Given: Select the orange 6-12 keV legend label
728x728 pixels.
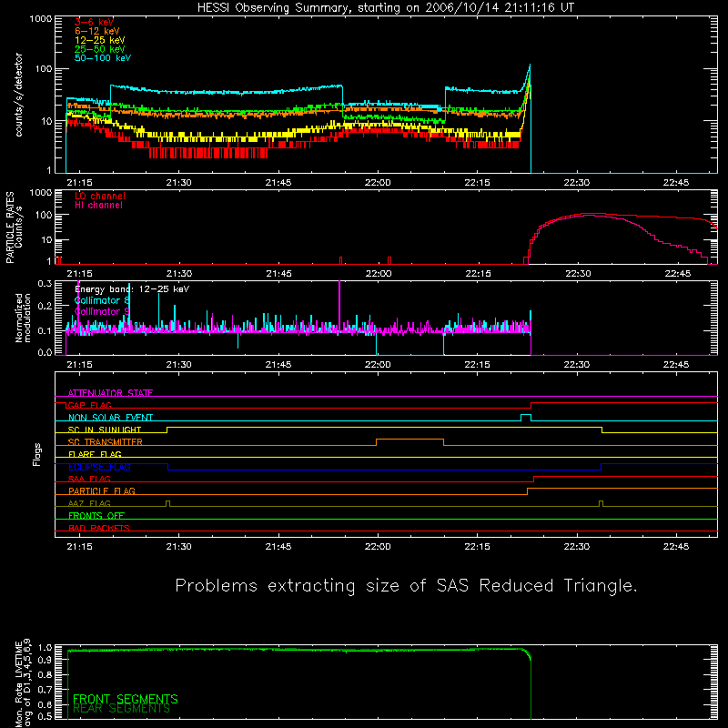Looking at the screenshot, I should coord(97,31).
